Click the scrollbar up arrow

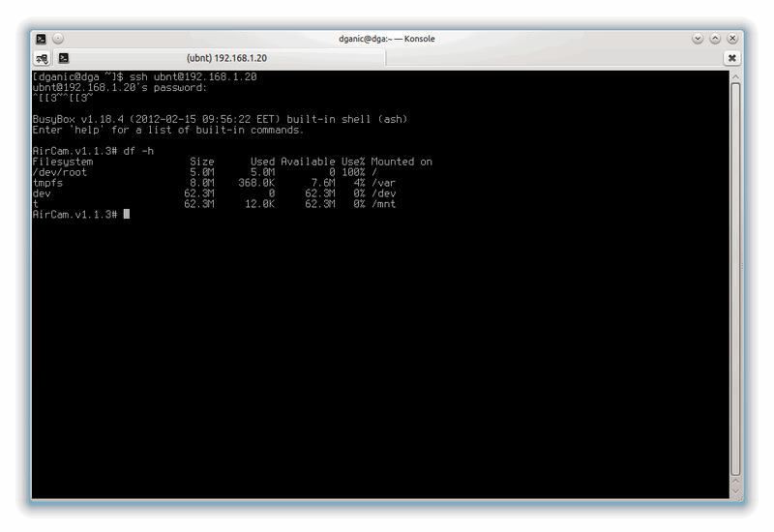click(x=735, y=77)
